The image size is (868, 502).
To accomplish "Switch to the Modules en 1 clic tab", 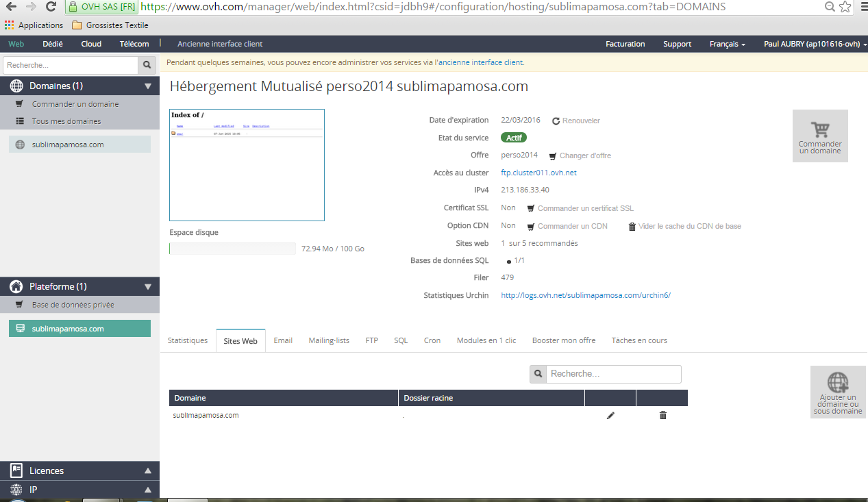I will [x=486, y=340].
